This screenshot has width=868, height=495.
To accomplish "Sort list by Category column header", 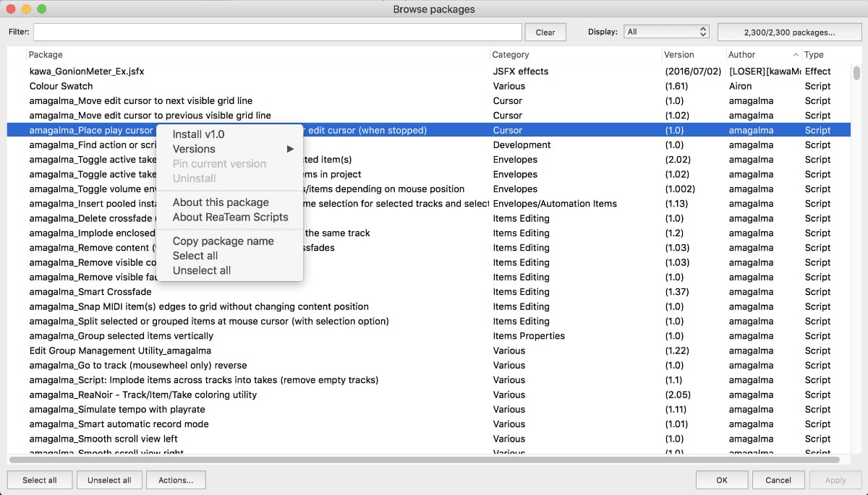I will 510,55.
